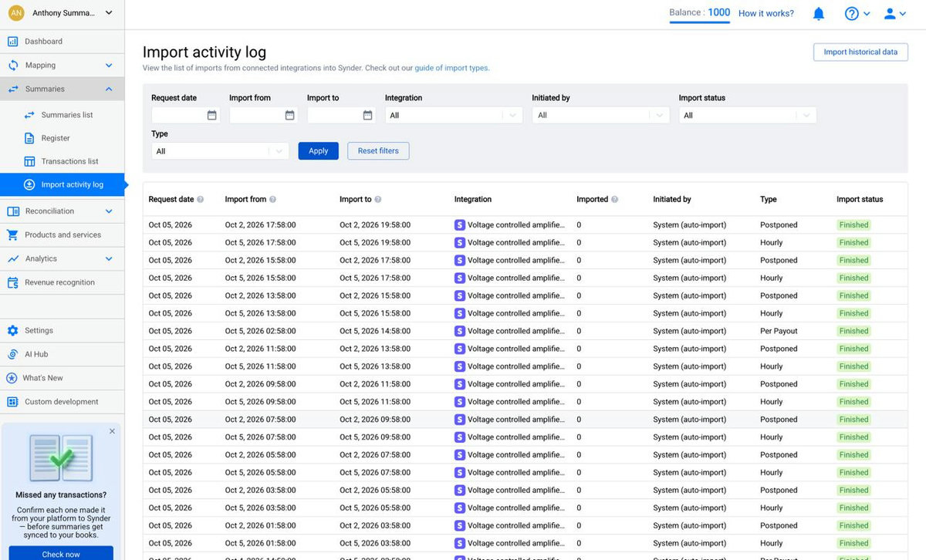The image size is (926, 560).
Task: Click the Initiated by column header
Action: [x=672, y=200]
